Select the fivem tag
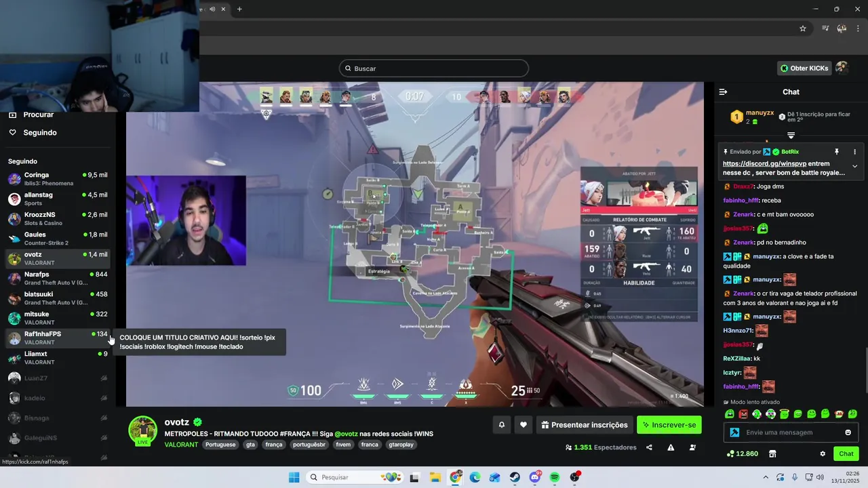 coord(343,445)
